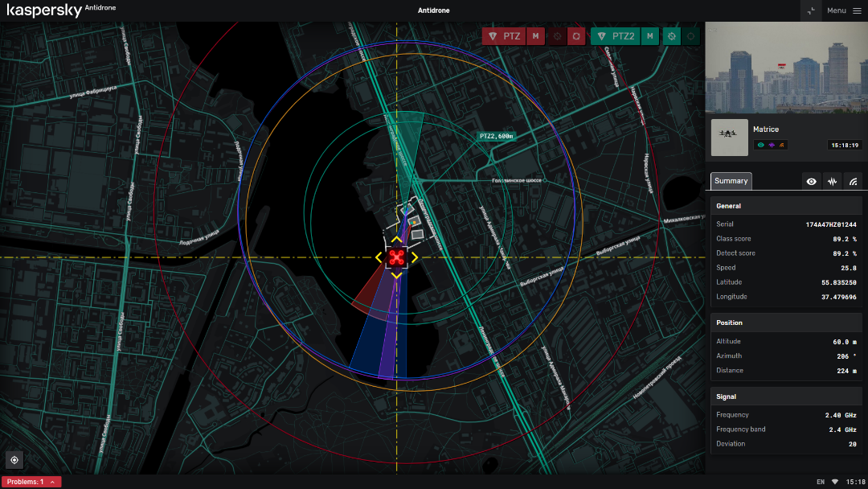Recenter the map with locate button
The height and width of the screenshot is (489, 868).
[x=14, y=460]
